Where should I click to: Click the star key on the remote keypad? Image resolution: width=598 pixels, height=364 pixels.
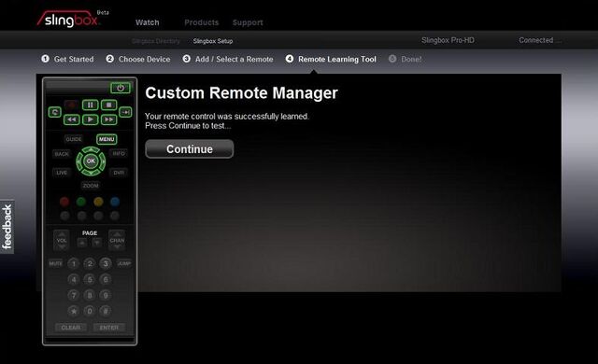pyautogui.click(x=73, y=311)
